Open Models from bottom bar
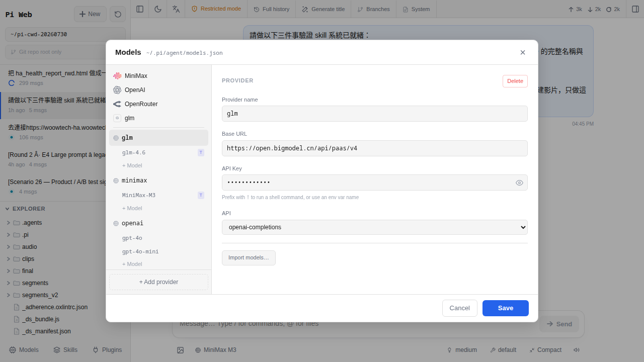 coord(24,350)
